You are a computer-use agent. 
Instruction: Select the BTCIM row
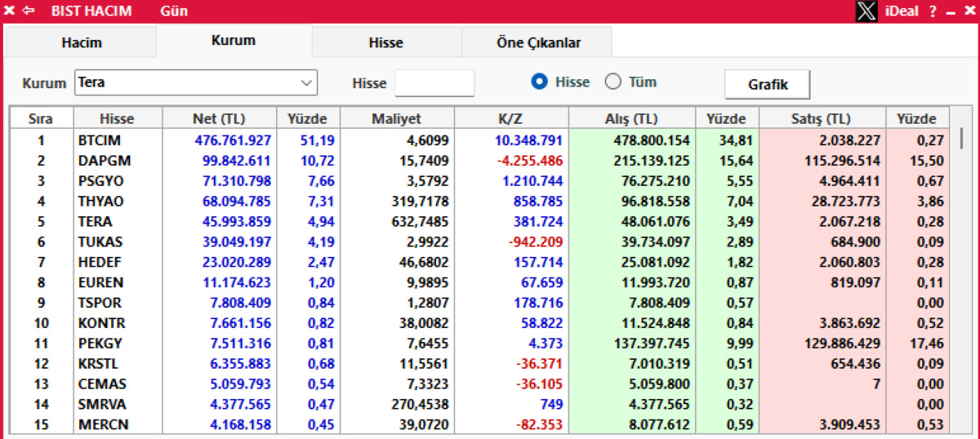[479, 140]
